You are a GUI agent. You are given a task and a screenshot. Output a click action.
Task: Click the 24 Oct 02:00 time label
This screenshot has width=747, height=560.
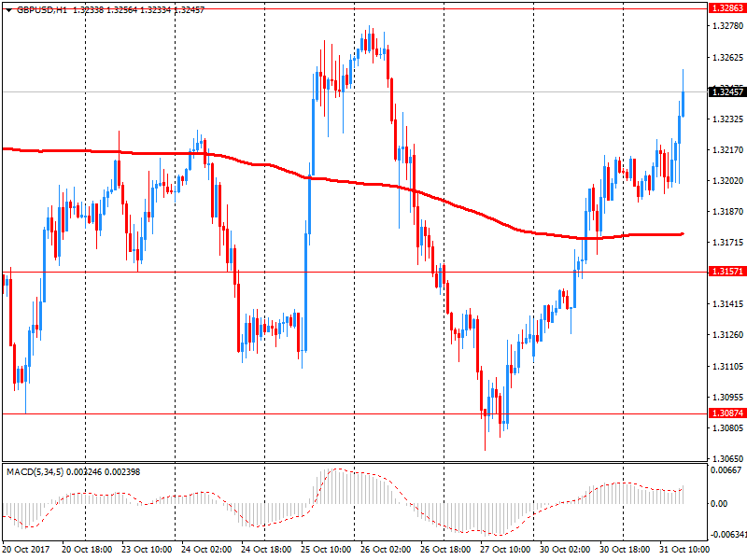[x=206, y=550]
